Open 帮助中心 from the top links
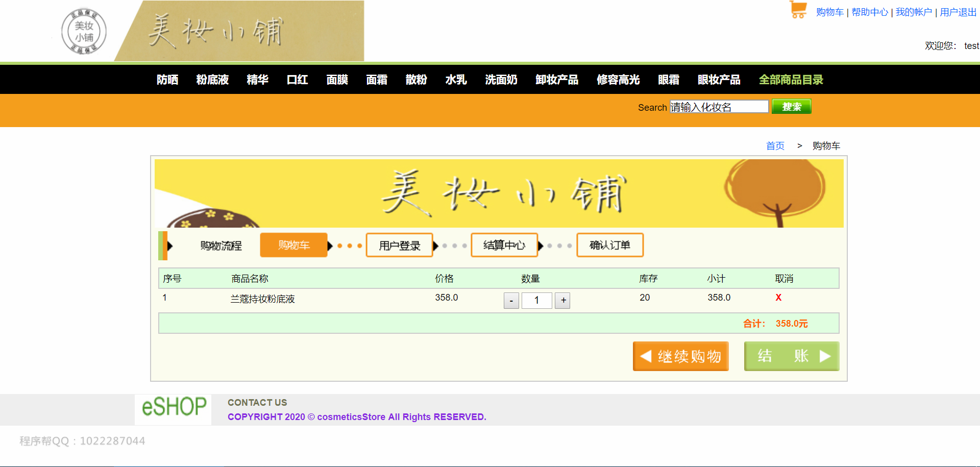This screenshot has height=467, width=980. 870,12
